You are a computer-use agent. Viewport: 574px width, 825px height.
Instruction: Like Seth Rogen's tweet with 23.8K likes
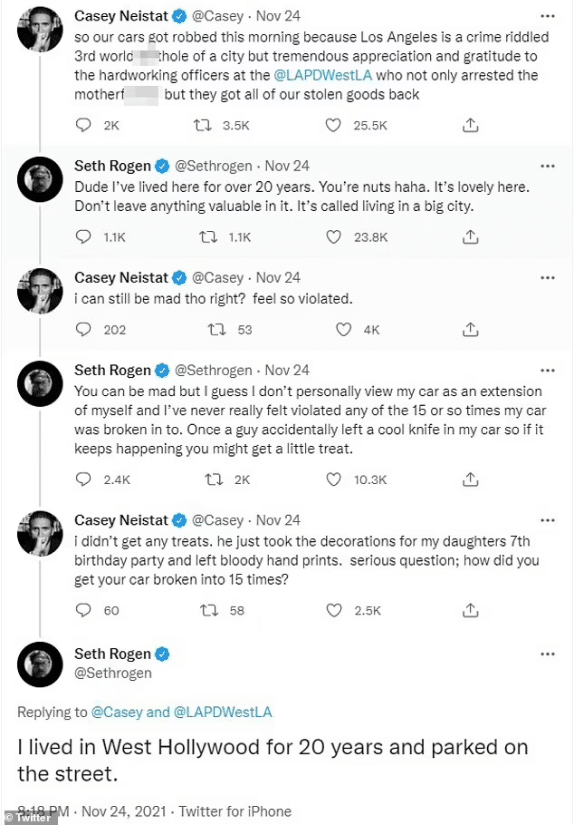[x=334, y=237]
